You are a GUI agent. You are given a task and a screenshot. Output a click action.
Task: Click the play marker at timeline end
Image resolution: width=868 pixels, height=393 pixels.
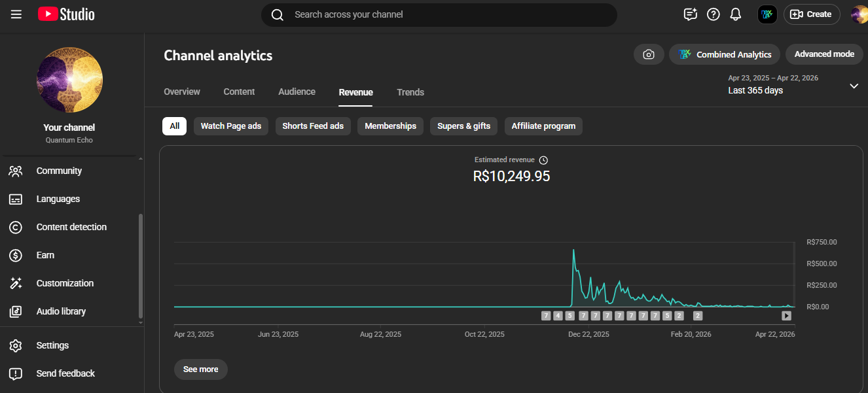(786, 316)
